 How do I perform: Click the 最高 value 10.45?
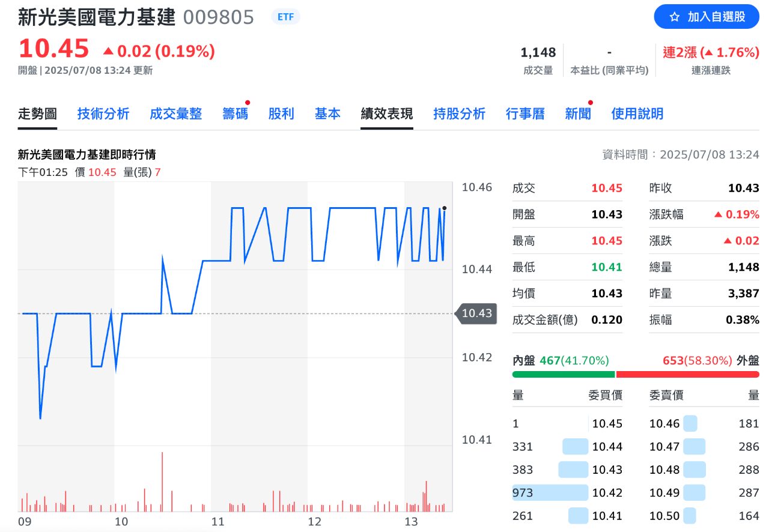click(607, 241)
